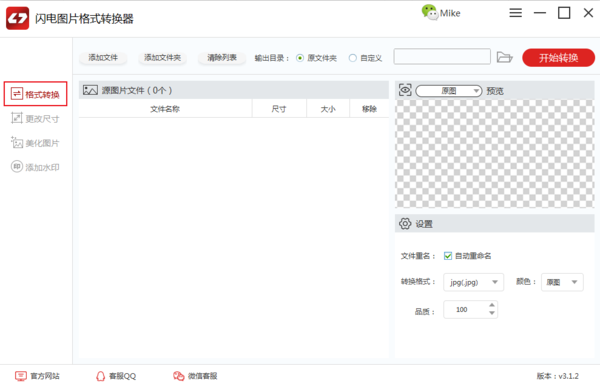Open the output folder browse icon
The width and height of the screenshot is (600, 389).
[505, 57]
